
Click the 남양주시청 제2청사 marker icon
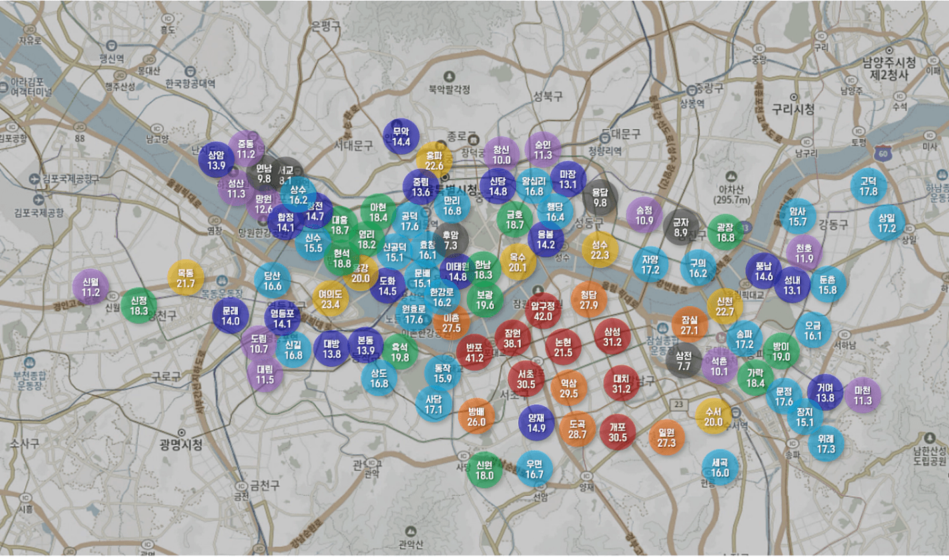(x=888, y=51)
